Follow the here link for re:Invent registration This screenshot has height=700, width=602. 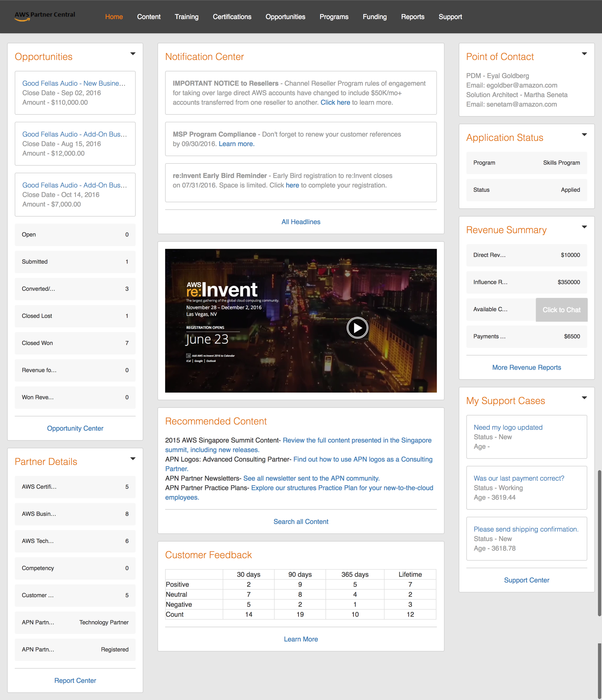(292, 185)
